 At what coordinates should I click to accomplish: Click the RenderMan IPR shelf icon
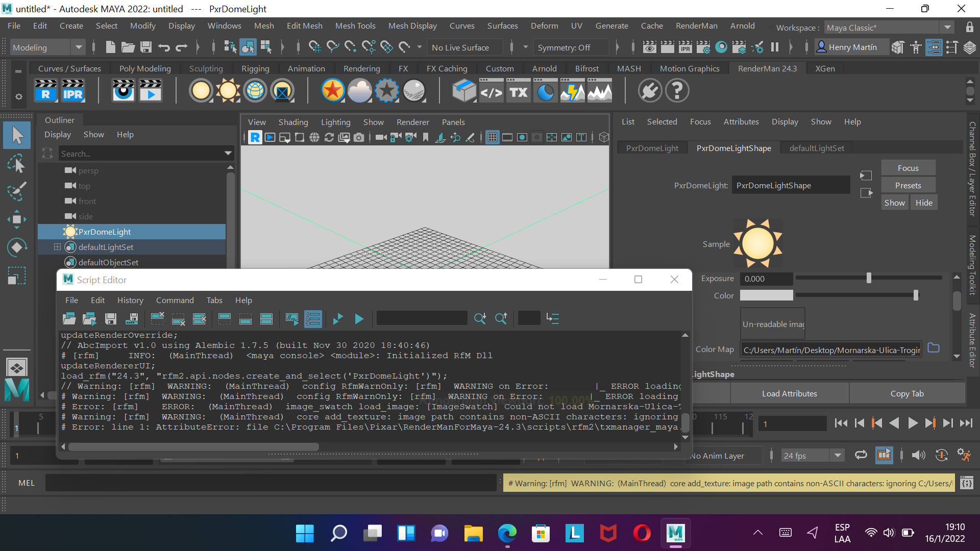(x=72, y=91)
